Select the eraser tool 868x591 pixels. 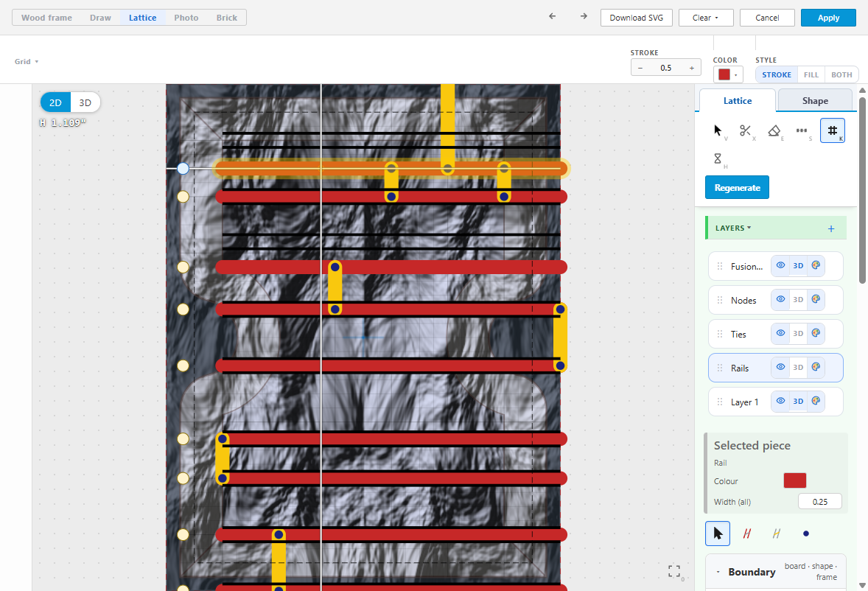[774, 130]
